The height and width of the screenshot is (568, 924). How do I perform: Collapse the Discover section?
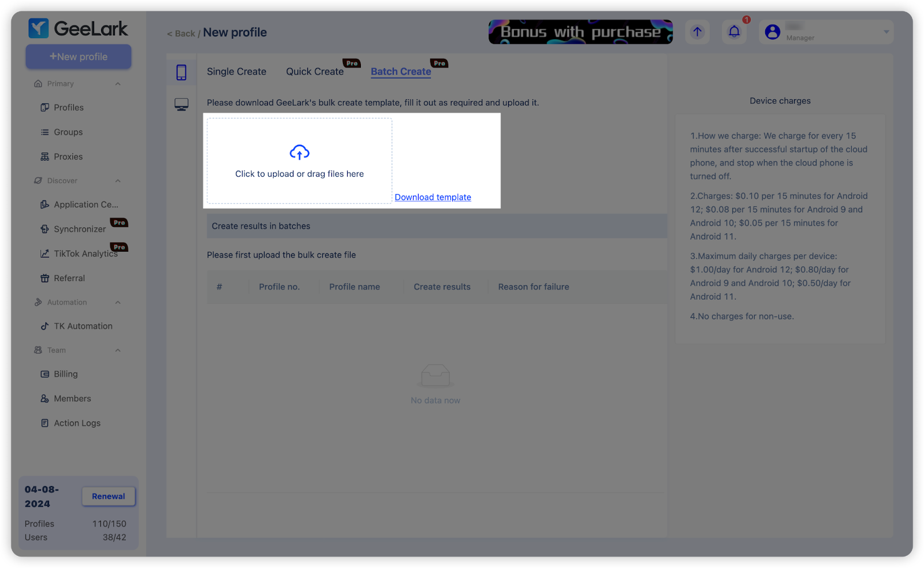pyautogui.click(x=118, y=181)
